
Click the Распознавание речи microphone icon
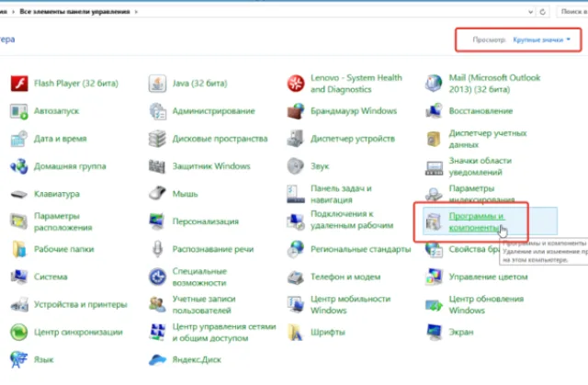pos(157,249)
